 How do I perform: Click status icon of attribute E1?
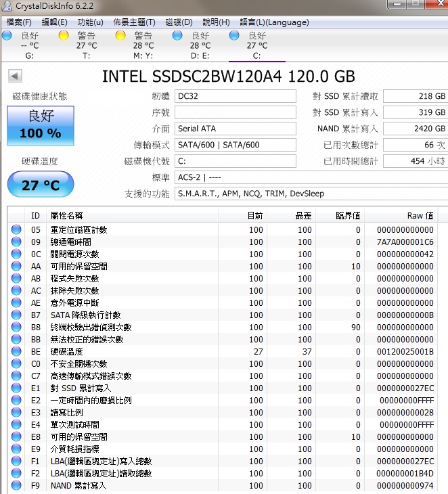pyautogui.click(x=16, y=388)
